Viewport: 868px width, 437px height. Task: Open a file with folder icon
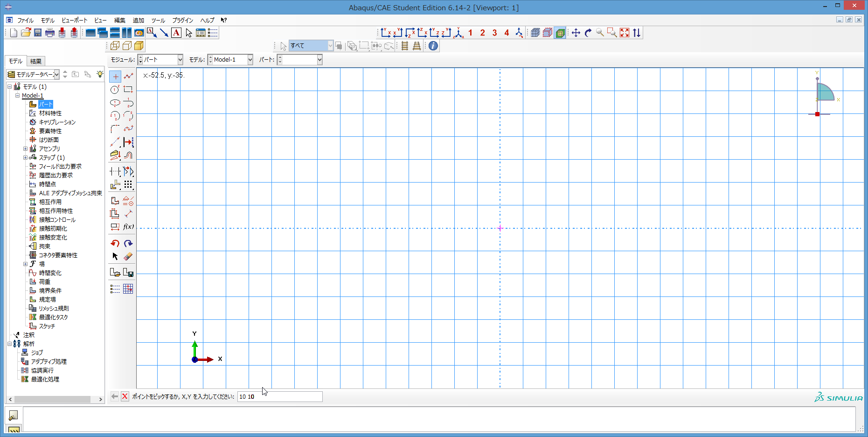point(26,33)
